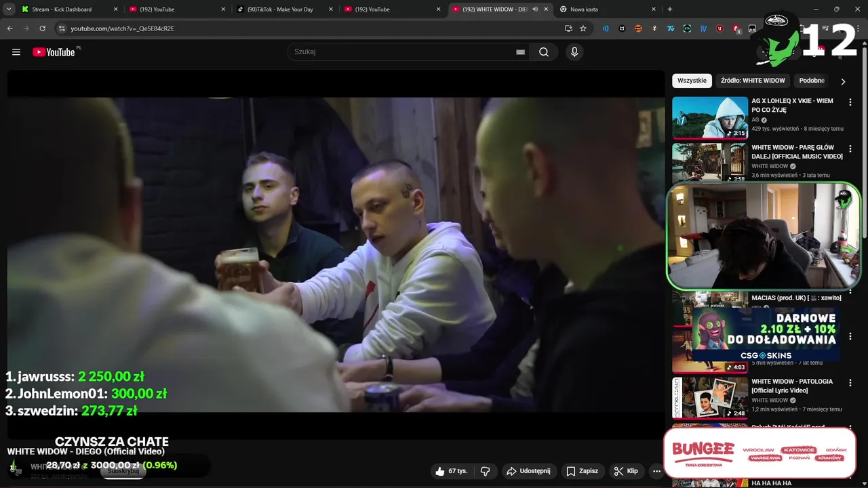The image size is (868, 488).
Task: Open Chrome three-dot menu
Action: (x=856, y=28)
